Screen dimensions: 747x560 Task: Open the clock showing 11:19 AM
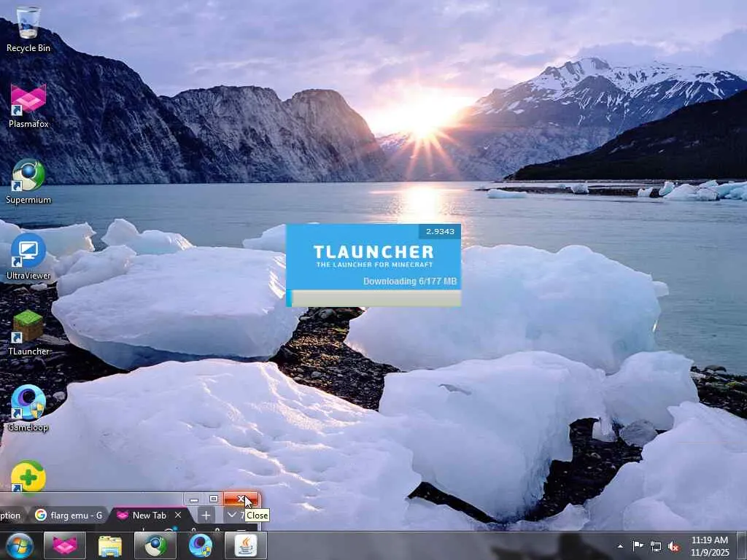point(710,546)
